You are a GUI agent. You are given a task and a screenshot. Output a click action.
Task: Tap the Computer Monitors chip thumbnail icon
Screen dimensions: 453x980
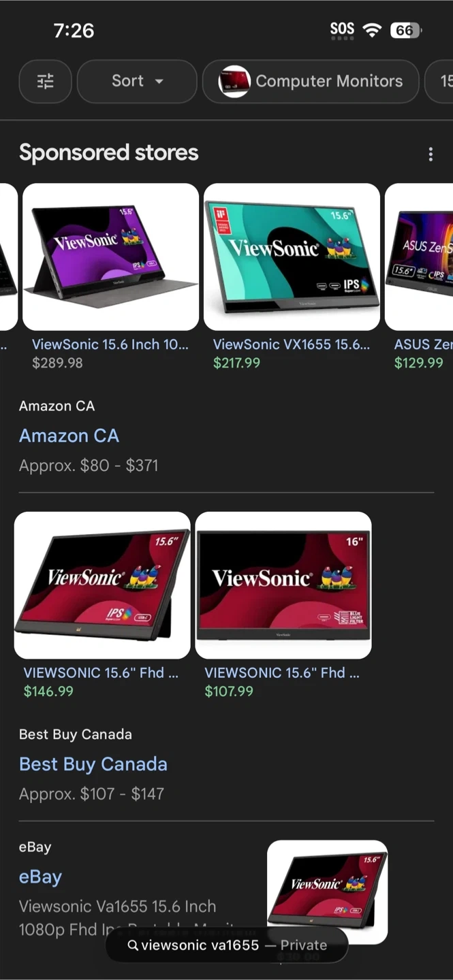pyautogui.click(x=234, y=82)
